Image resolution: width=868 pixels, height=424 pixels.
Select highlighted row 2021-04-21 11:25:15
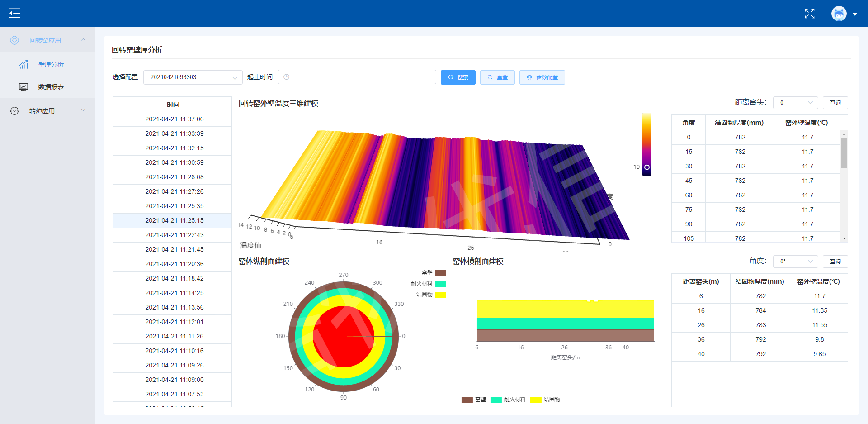pyautogui.click(x=172, y=220)
